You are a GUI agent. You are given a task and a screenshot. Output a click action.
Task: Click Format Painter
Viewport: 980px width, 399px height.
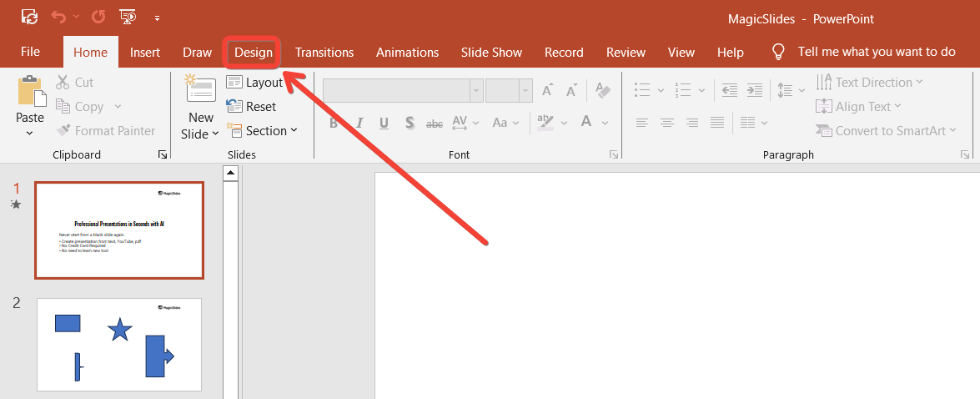point(106,131)
